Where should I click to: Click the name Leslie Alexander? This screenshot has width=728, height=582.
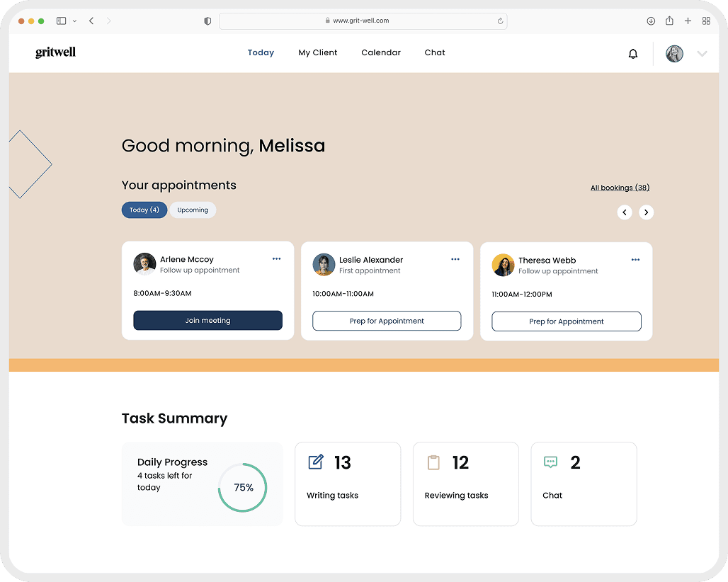point(371,260)
